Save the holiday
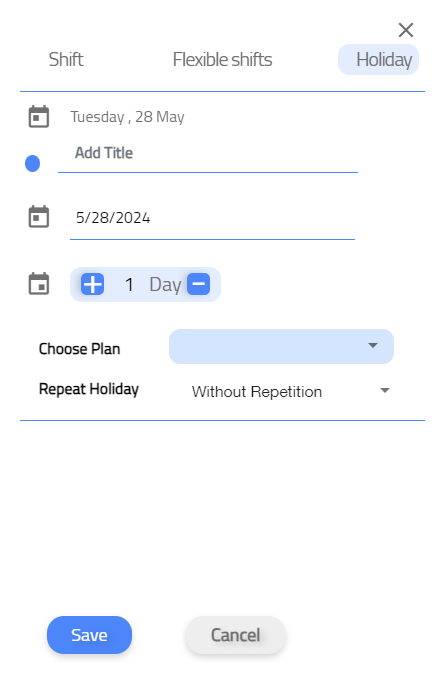Viewport: 438px width, 677px height. [89, 635]
